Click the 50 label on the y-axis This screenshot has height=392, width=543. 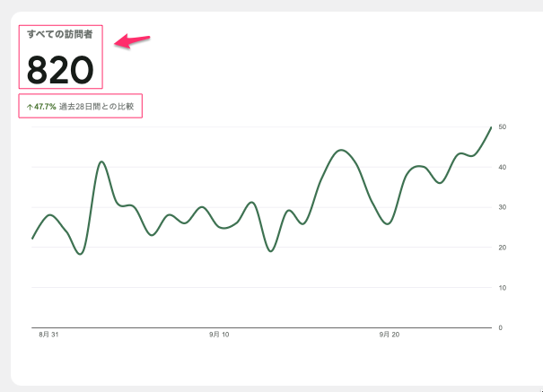pos(503,126)
